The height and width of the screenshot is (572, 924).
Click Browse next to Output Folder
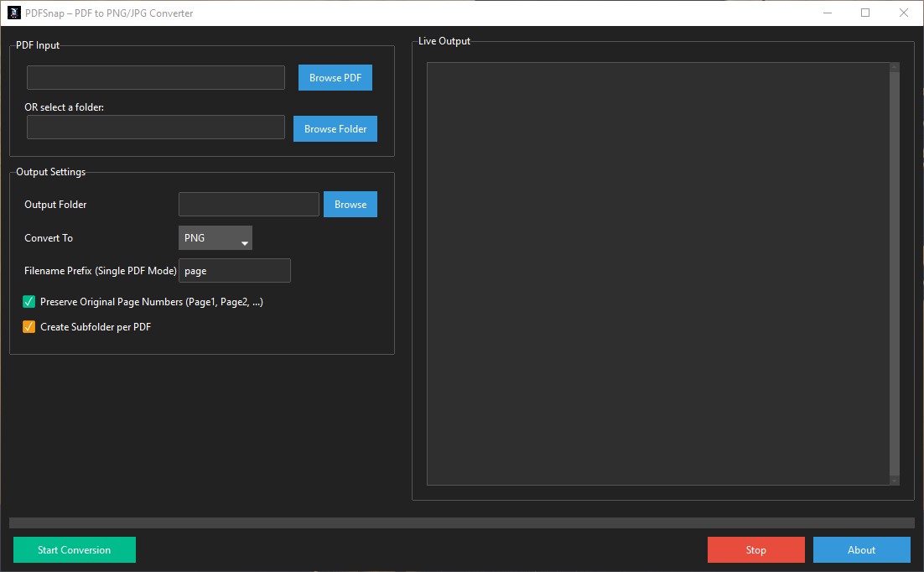(350, 204)
